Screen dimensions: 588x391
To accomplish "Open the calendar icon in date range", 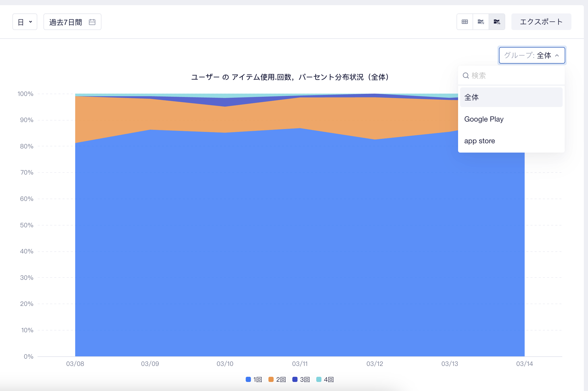I will (x=92, y=22).
